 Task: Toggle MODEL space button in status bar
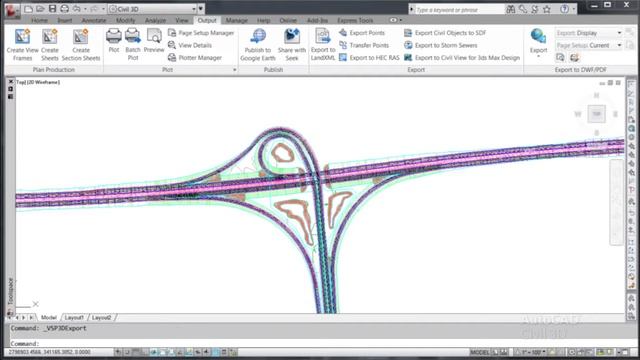tap(479, 352)
